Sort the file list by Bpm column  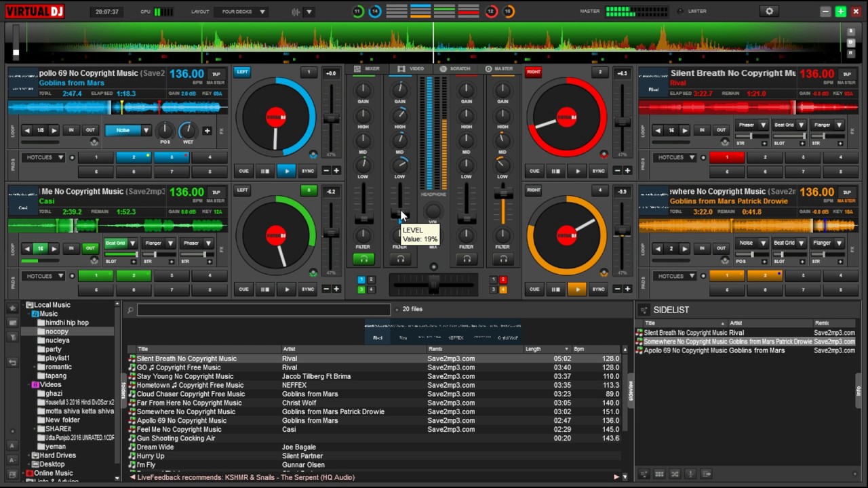[597, 349]
